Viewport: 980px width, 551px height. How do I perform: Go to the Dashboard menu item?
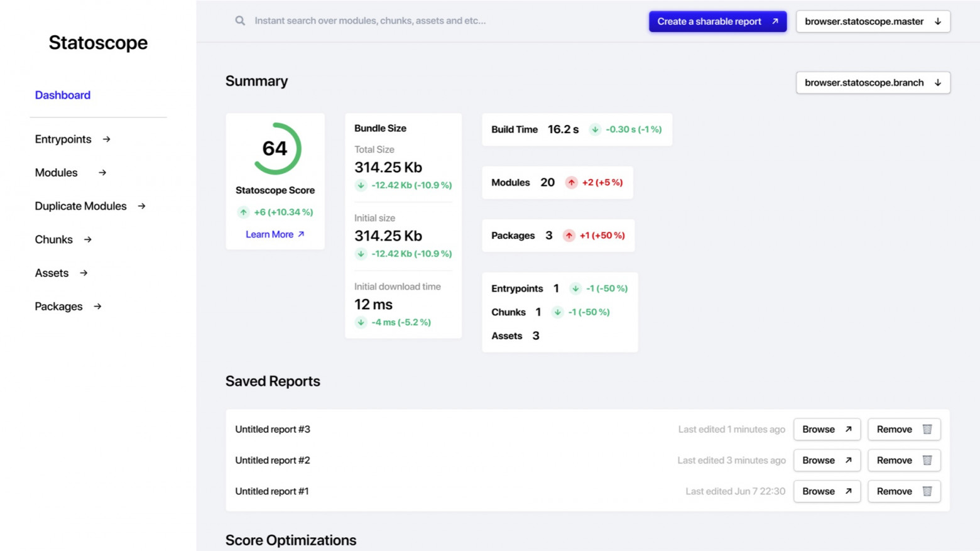click(63, 95)
